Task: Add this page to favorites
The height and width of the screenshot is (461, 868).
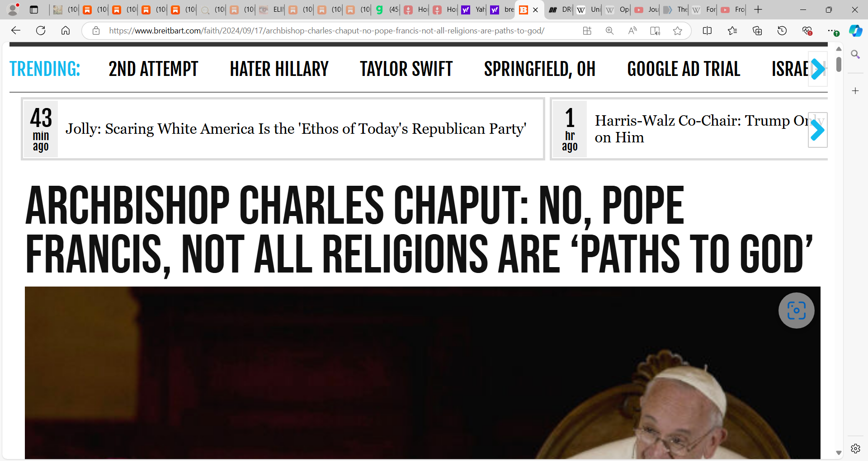Action: pyautogui.click(x=677, y=31)
